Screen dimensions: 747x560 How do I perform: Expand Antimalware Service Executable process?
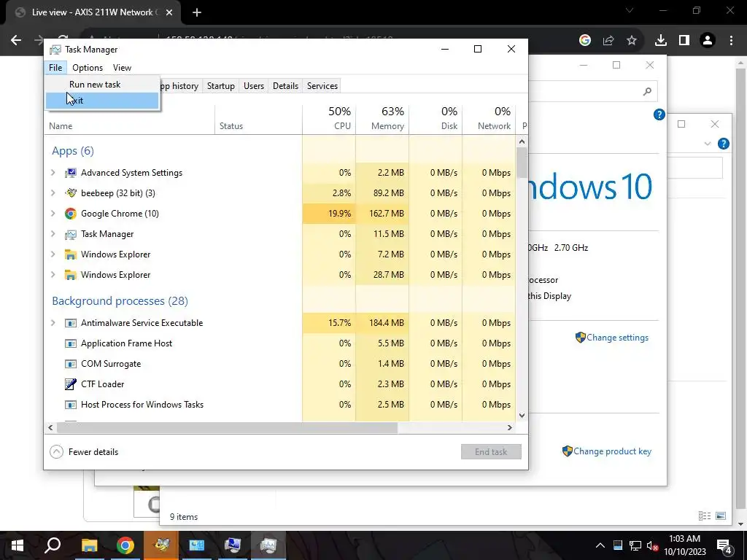coord(53,323)
